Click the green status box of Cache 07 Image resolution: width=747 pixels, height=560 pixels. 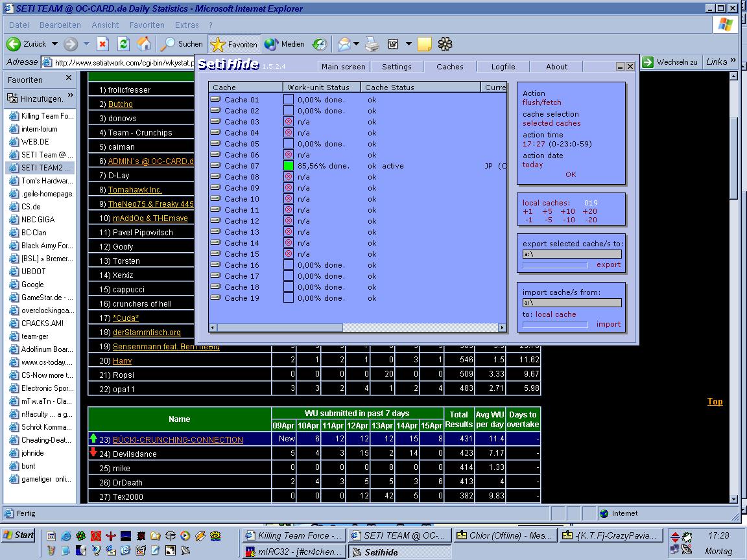288,166
